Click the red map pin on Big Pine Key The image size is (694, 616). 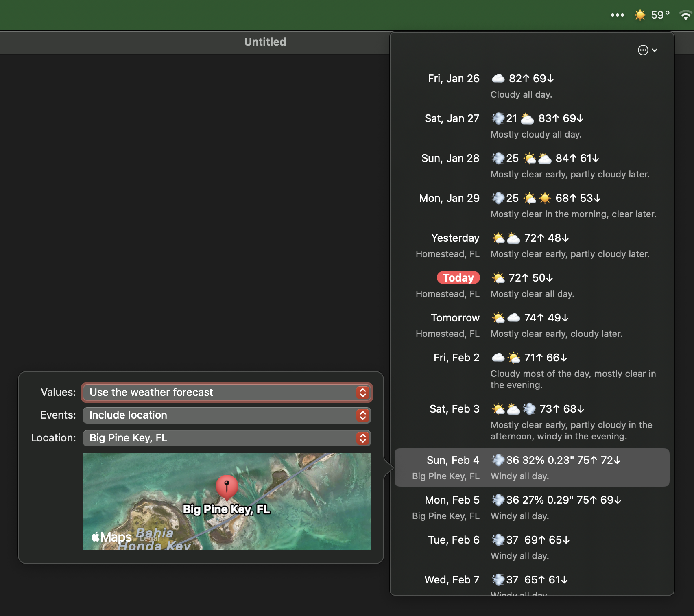227,487
